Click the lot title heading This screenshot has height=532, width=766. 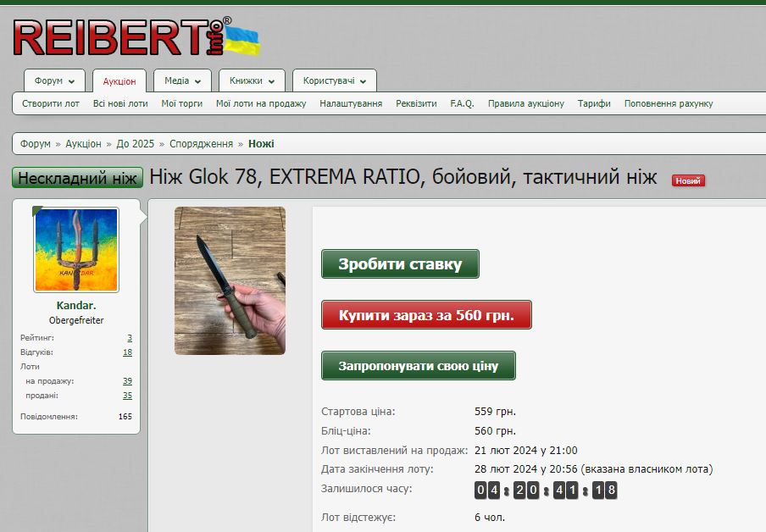pos(403,177)
